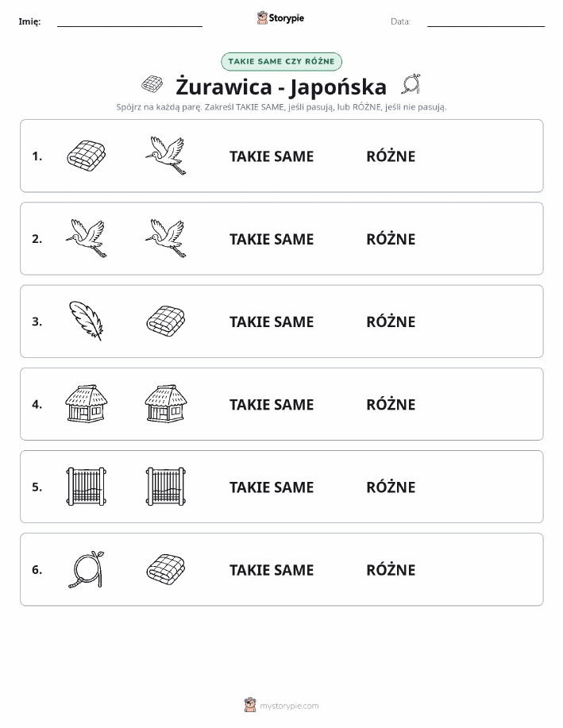Click the blanket icon in row 6
This screenshot has width=563, height=728.
166,569
